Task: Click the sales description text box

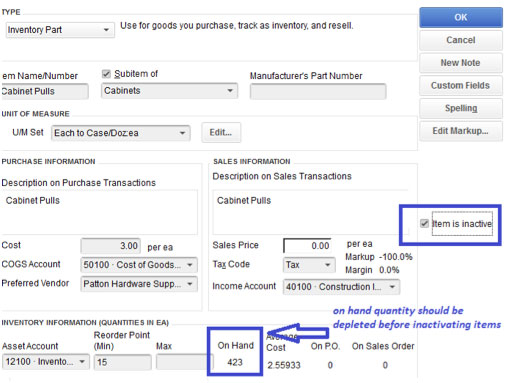Action: pos(310,212)
